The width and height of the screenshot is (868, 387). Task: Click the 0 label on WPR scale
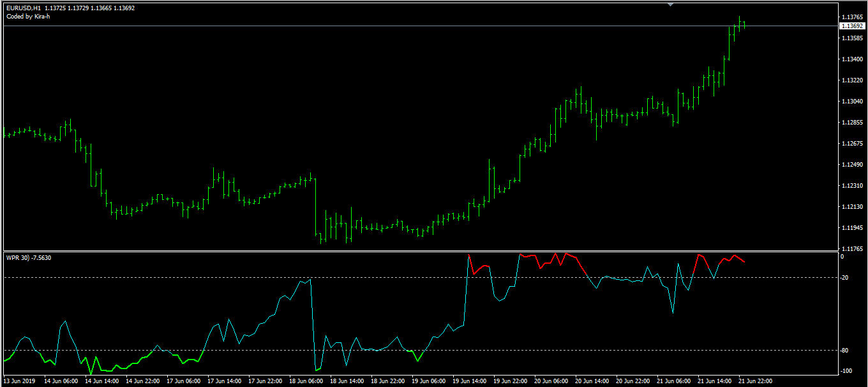click(x=842, y=257)
